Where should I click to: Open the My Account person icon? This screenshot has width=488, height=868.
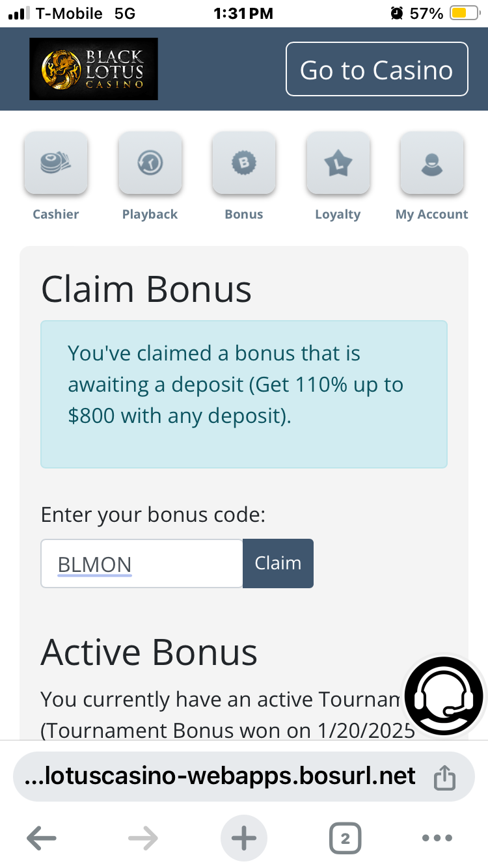point(432,163)
